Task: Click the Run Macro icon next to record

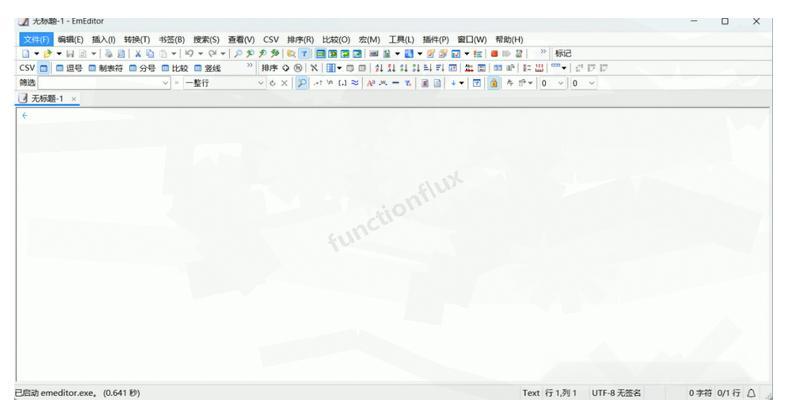Action: (x=507, y=53)
